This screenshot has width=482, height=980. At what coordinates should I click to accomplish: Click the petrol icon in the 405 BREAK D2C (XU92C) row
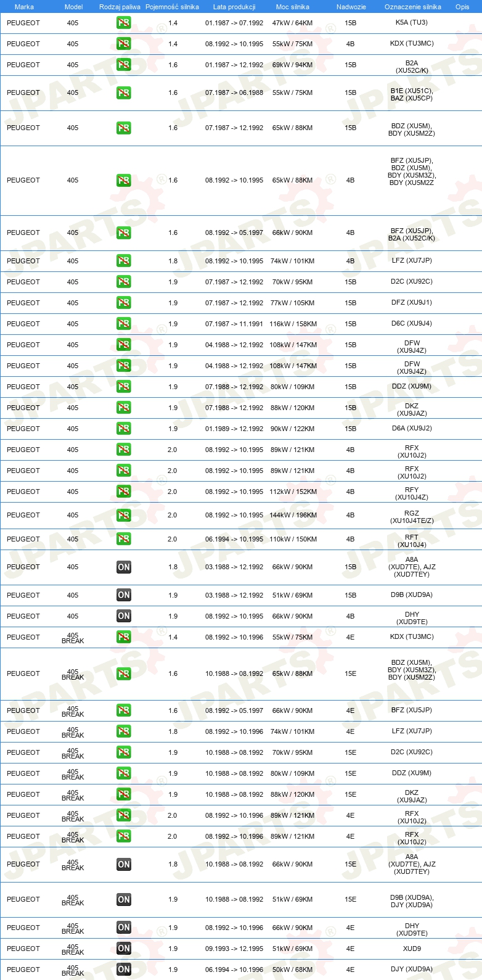click(124, 752)
